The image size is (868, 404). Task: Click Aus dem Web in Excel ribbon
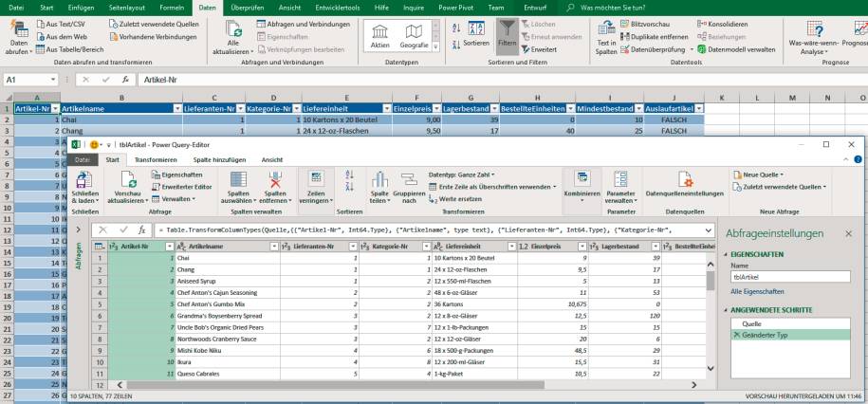click(62, 37)
